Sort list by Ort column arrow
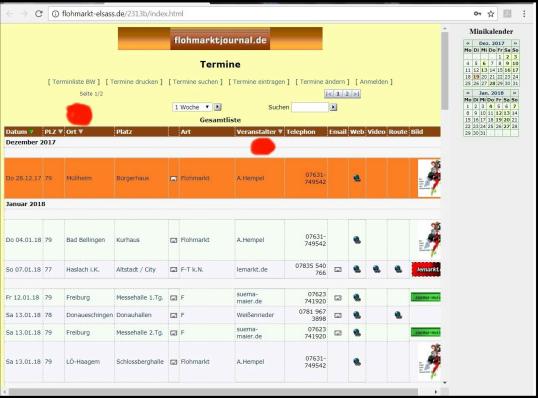Viewport: 538px width, 398px height. [x=81, y=132]
